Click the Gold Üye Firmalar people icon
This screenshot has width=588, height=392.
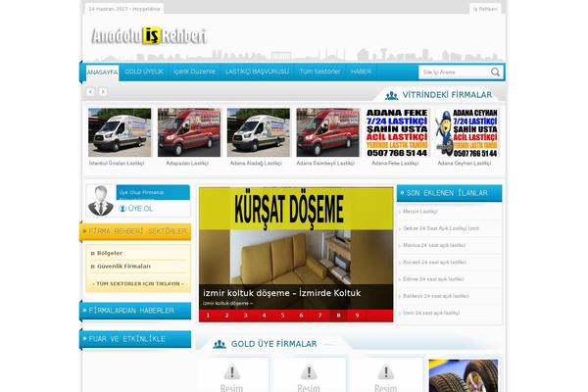tap(220, 344)
